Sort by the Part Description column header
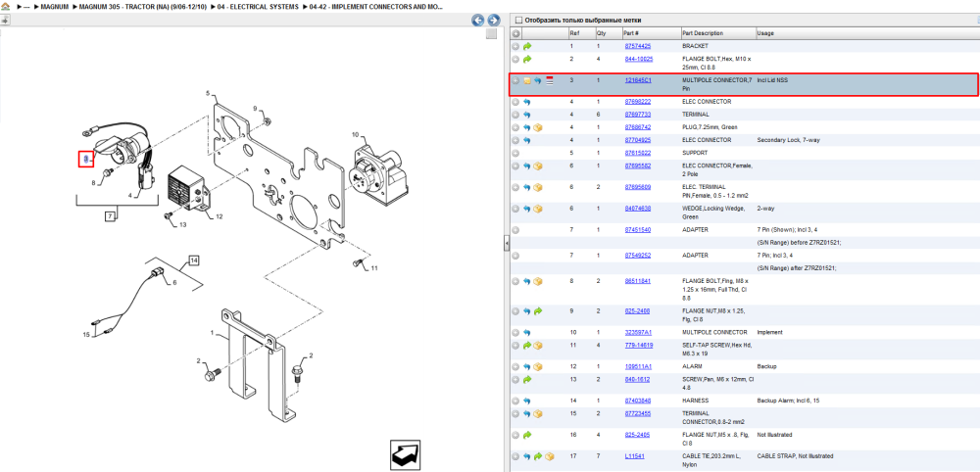This screenshot has height=472, width=980. click(703, 33)
